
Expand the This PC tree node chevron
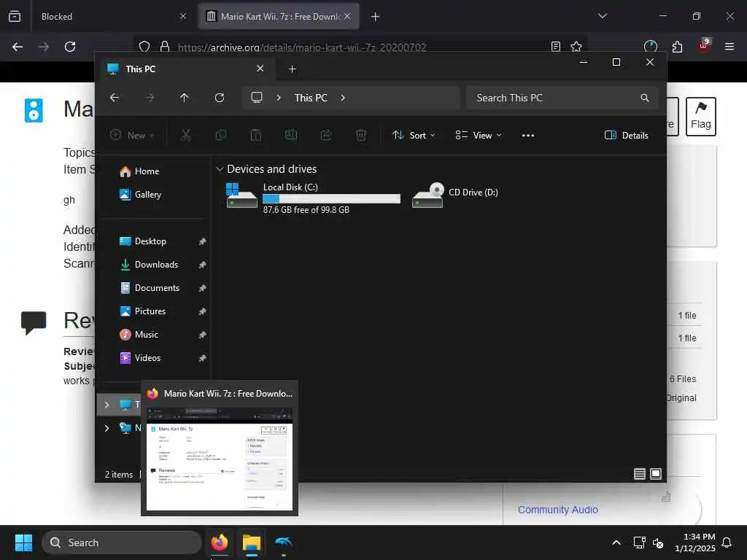[x=107, y=405]
